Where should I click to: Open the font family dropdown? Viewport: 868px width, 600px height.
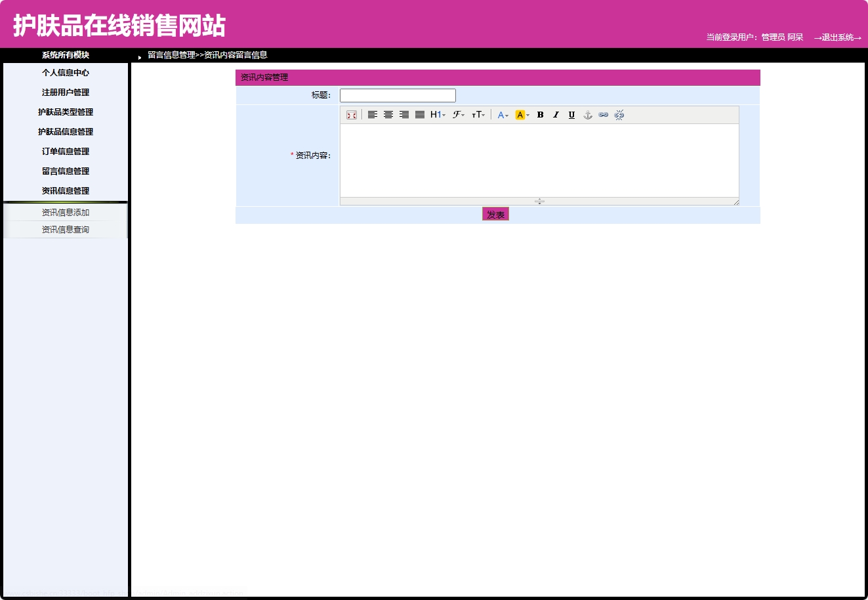click(457, 114)
